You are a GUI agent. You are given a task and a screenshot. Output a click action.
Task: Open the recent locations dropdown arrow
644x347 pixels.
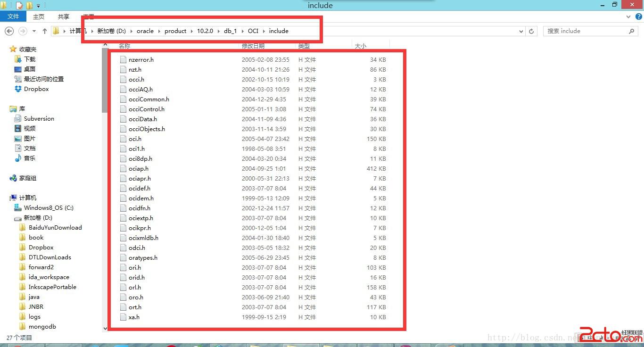pos(34,31)
